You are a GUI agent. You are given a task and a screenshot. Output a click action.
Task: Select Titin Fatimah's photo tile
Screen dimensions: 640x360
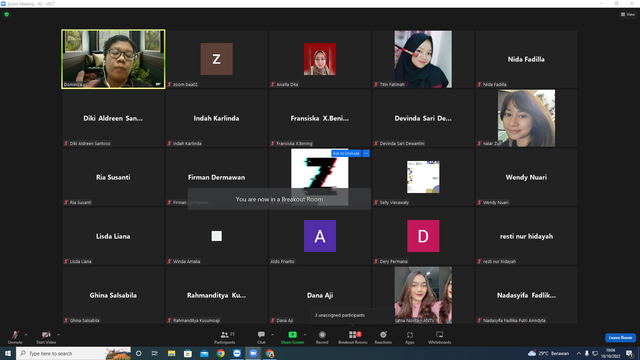(423, 59)
